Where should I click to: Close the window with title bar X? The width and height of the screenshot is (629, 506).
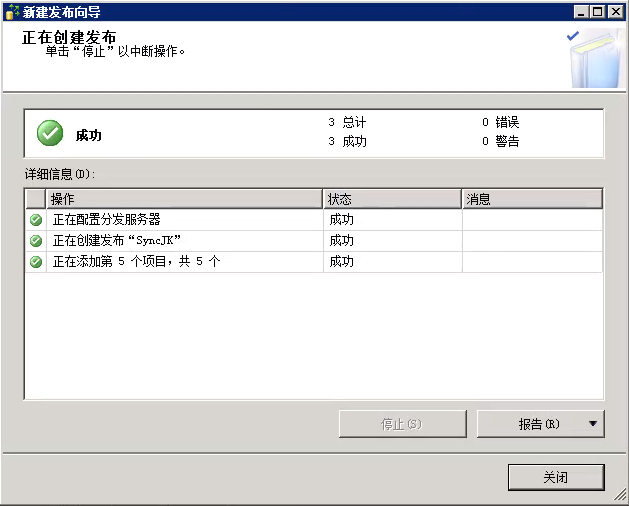coord(616,12)
